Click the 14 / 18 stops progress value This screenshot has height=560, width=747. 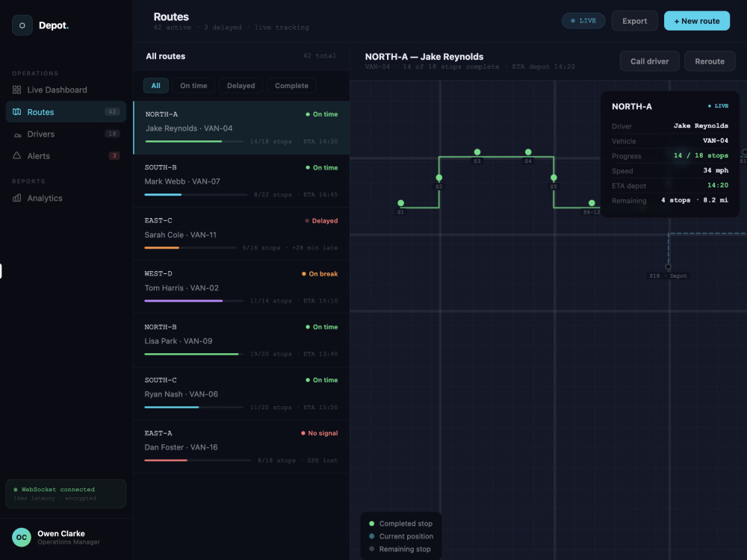click(x=701, y=156)
